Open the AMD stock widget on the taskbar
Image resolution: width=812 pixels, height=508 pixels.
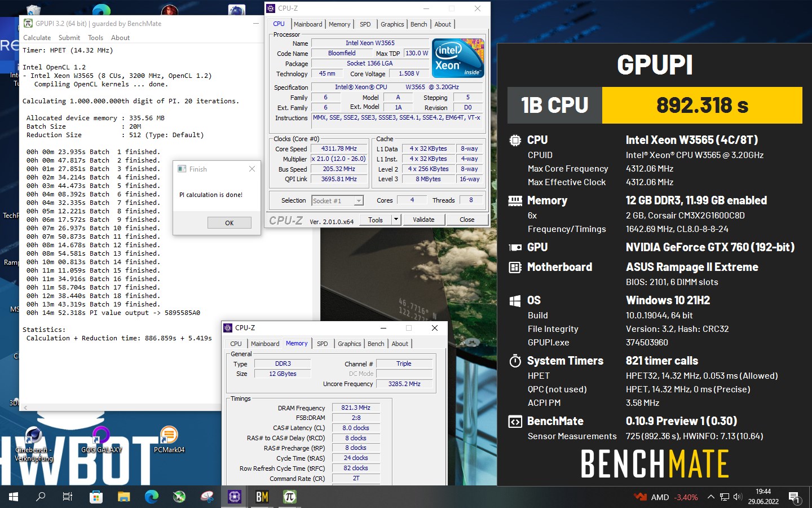click(666, 497)
